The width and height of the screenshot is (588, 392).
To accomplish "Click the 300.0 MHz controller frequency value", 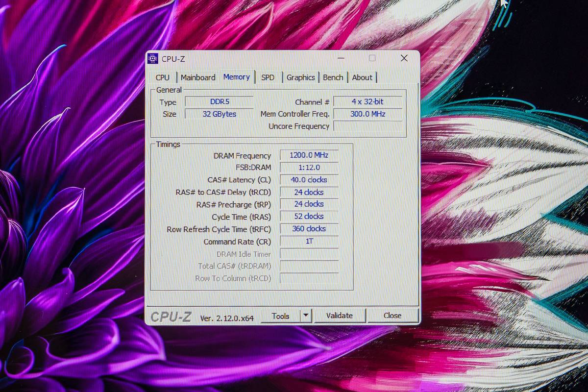I will 367,114.
